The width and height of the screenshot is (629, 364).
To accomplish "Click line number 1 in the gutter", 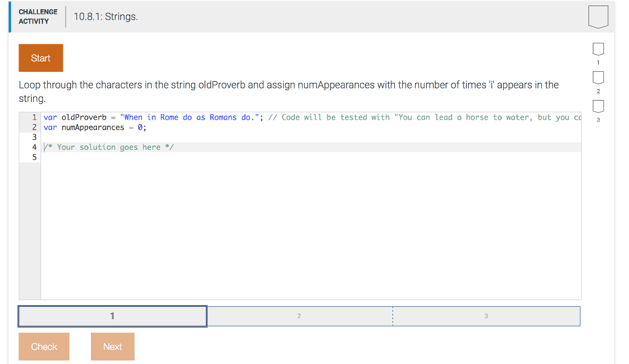I will point(34,117).
